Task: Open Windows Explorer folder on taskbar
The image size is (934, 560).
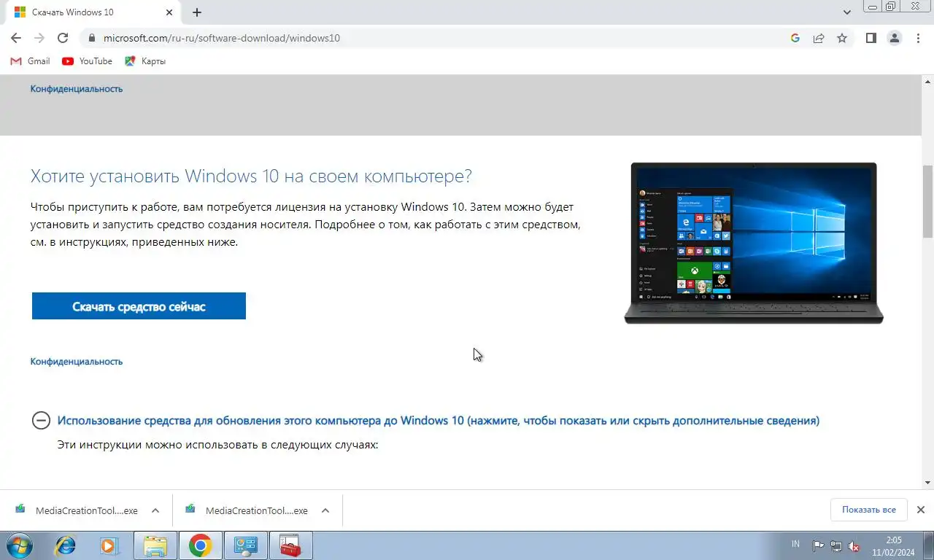Action: coord(155,545)
